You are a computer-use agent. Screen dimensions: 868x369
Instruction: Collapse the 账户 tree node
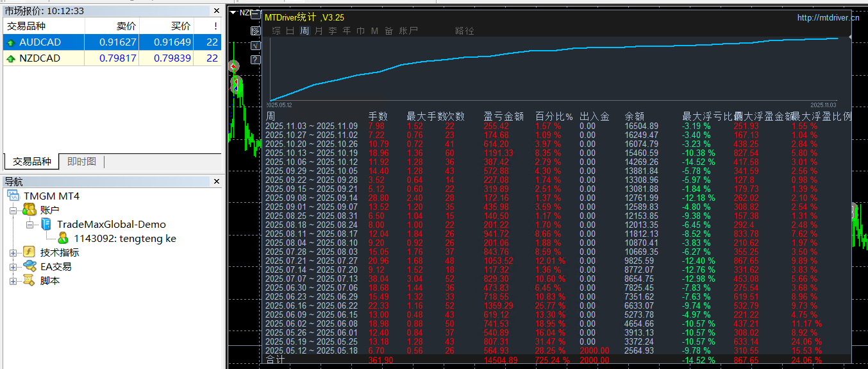coord(13,210)
